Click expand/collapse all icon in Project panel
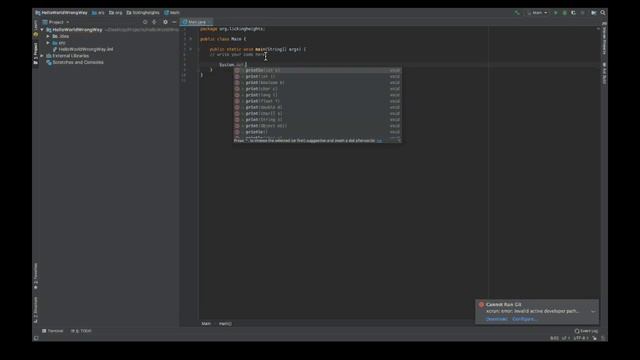640x360 pixels. (154, 22)
